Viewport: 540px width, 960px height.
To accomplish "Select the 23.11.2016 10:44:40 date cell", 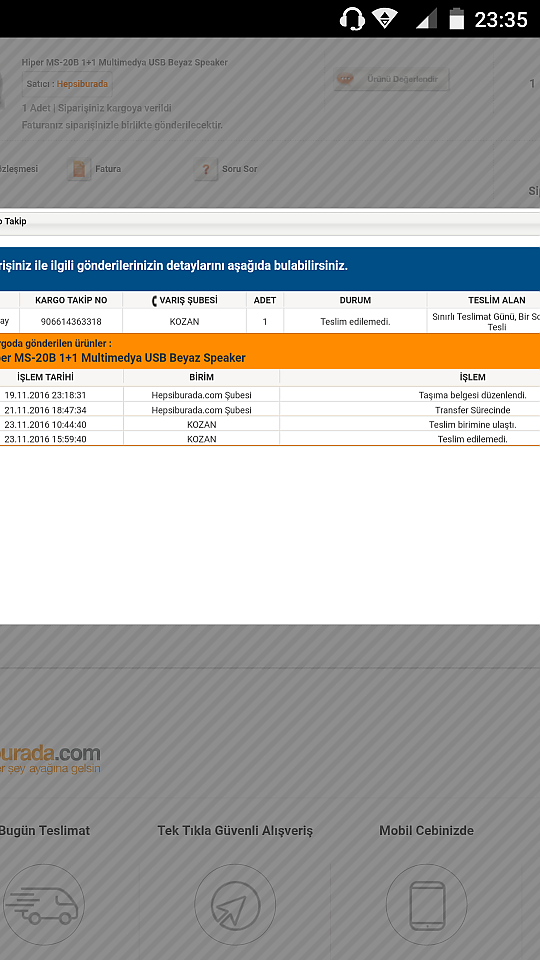I will tap(45, 424).
